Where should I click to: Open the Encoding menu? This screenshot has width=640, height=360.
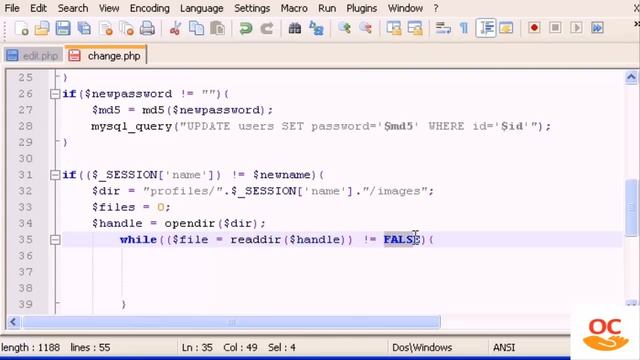pos(149,8)
